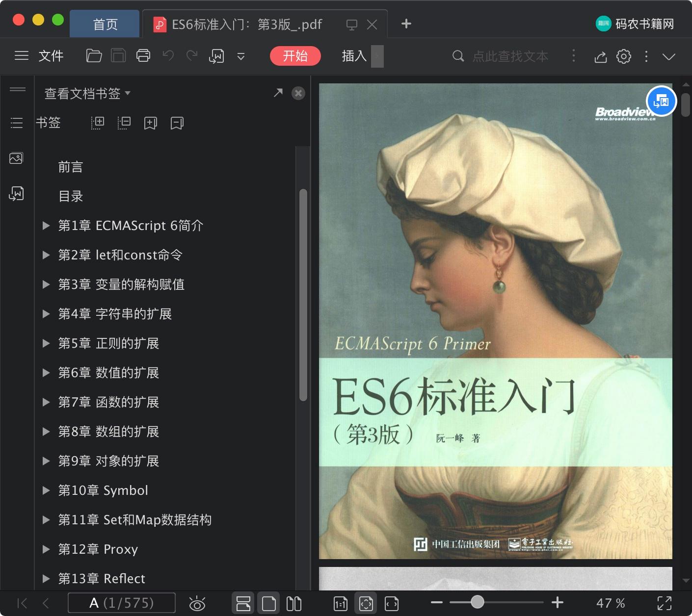Open bookmark 第12章 Proxy

[x=98, y=549]
